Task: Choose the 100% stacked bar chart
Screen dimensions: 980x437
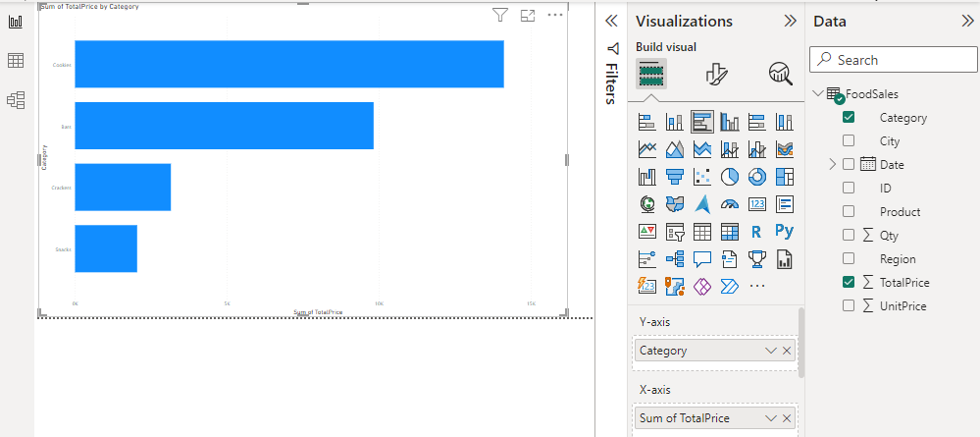Action: coord(757,122)
